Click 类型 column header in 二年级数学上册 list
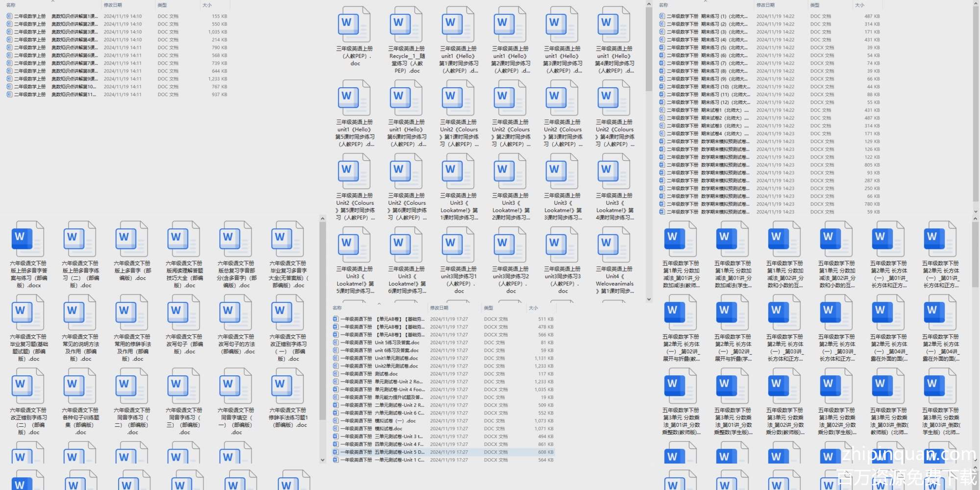This screenshot has height=490, width=980. (x=162, y=5)
